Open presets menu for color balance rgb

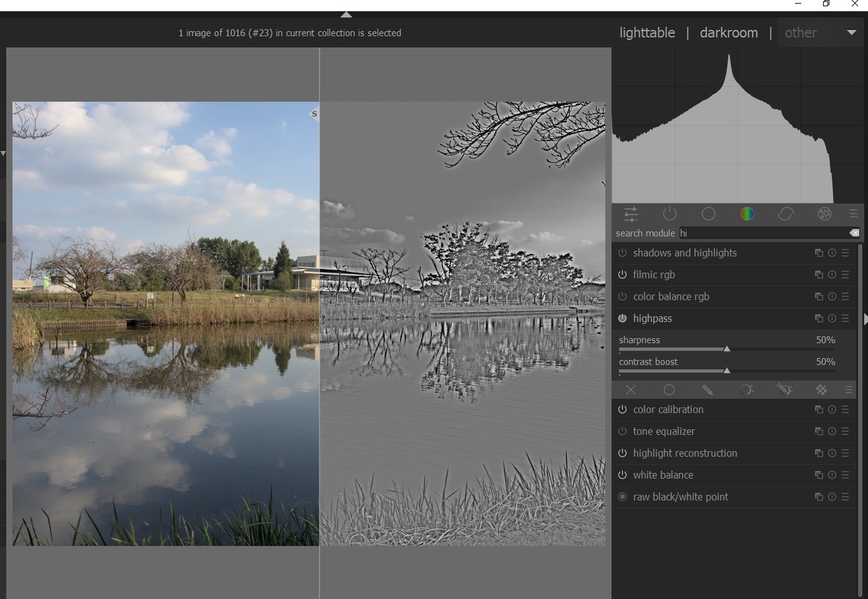click(x=845, y=297)
